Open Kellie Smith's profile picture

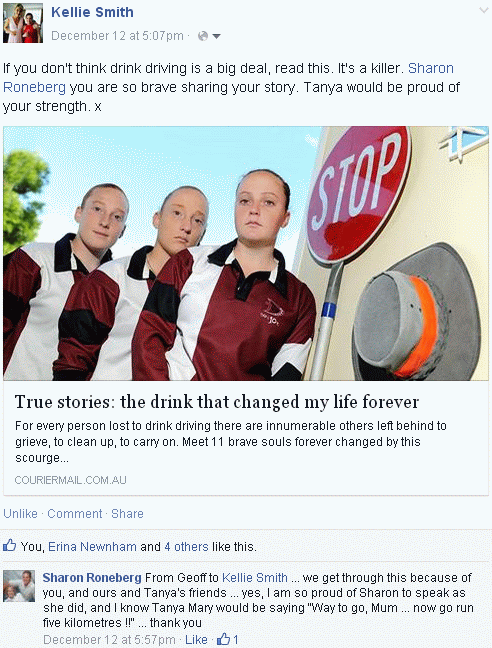[x=23, y=23]
